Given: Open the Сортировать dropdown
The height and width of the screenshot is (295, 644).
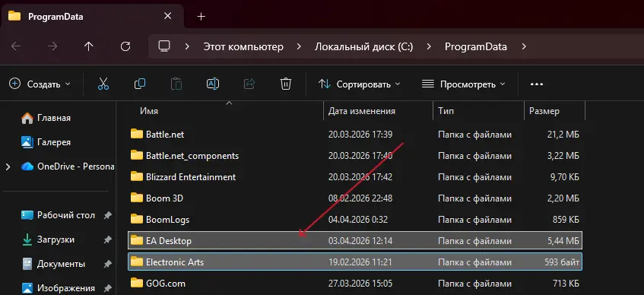Looking at the screenshot, I should [360, 84].
